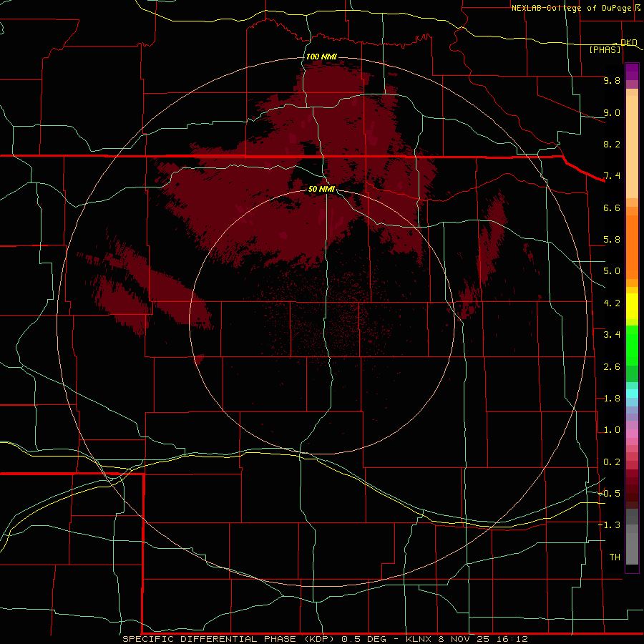Click the TH label on color scale

615,557
